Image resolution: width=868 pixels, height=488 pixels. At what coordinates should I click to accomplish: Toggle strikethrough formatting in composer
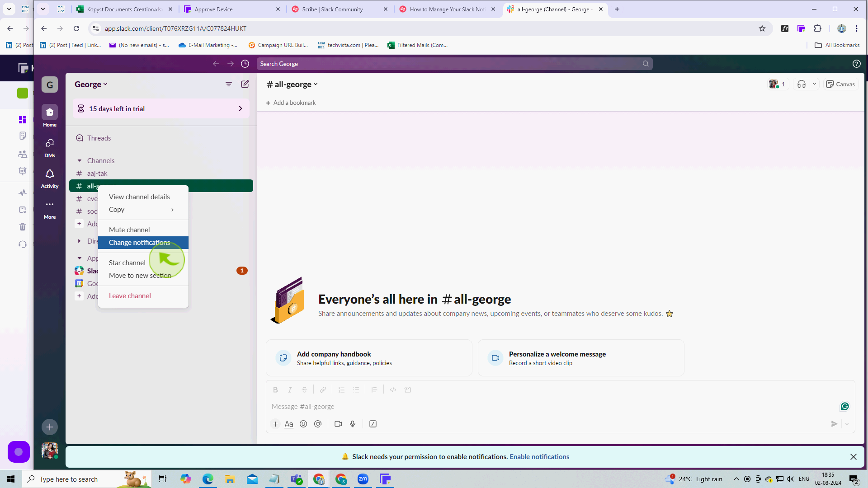pos(304,390)
